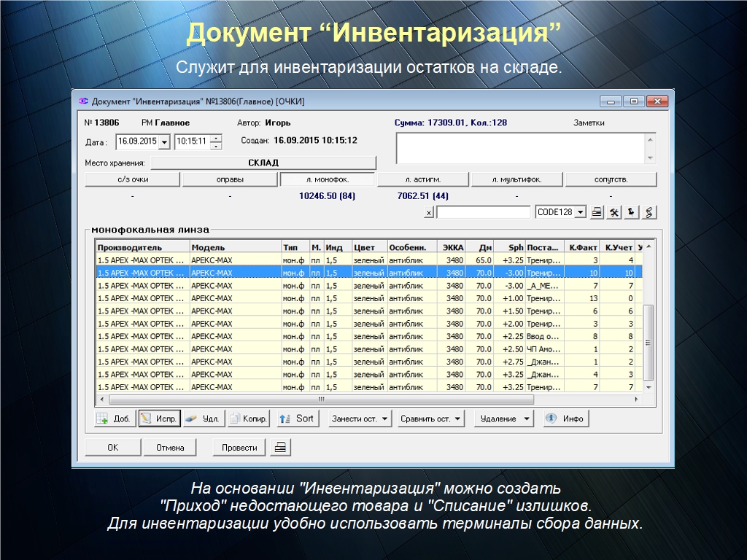Select the 'оправы' category tab

point(230,179)
